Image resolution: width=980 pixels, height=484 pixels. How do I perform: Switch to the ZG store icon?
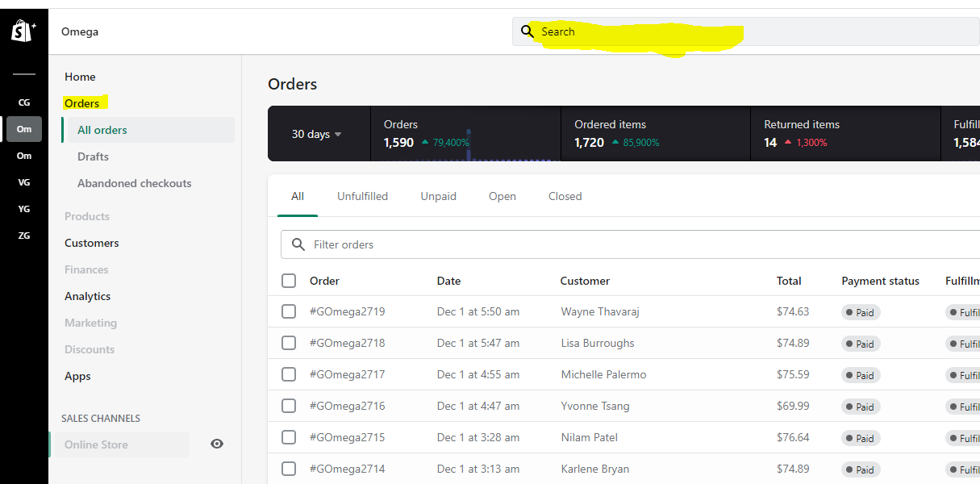[x=24, y=236]
